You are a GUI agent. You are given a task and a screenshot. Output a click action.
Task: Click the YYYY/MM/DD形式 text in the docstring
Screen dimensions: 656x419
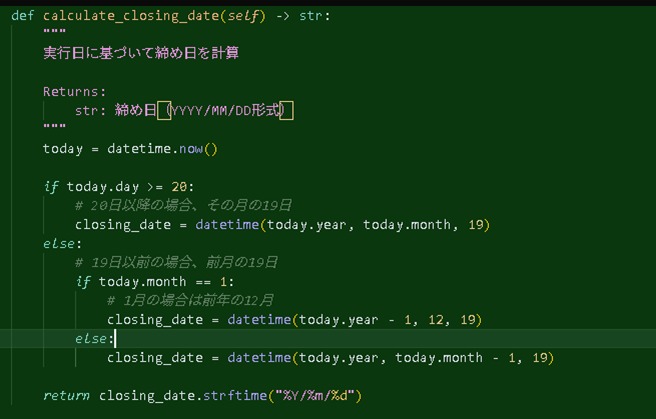pyautogui.click(x=225, y=110)
